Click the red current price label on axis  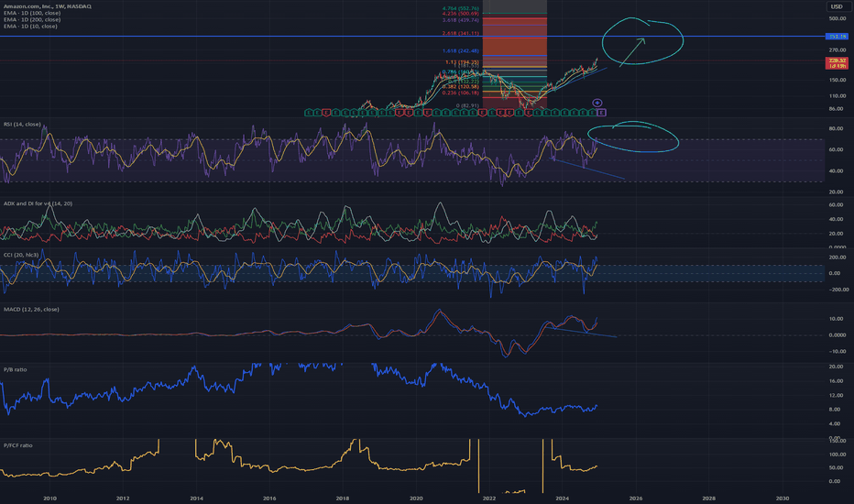[x=837, y=63]
